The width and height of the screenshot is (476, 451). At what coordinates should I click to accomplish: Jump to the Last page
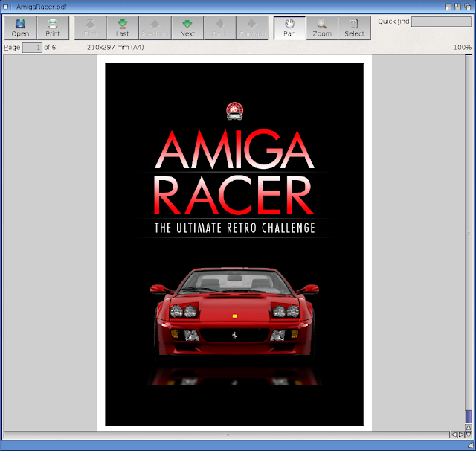tap(123, 28)
